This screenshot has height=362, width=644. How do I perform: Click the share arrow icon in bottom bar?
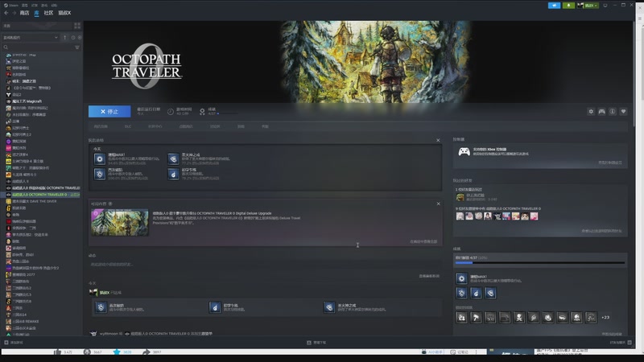(147, 352)
